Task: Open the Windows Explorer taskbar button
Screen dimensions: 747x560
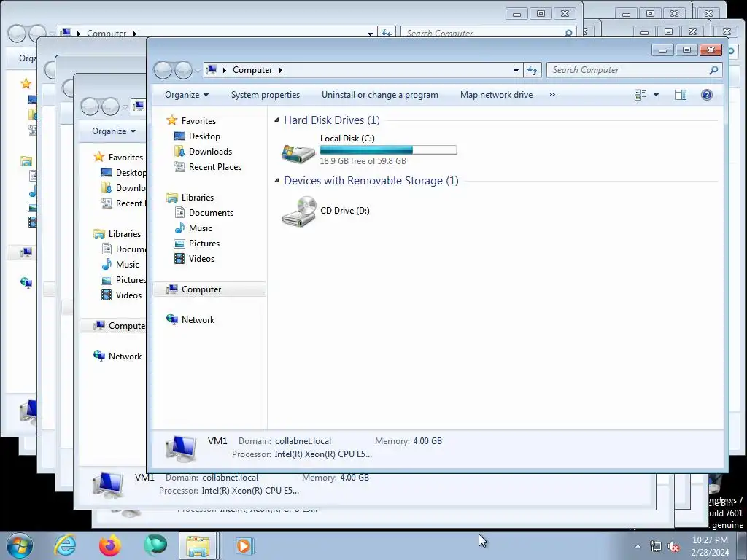Action: [198, 545]
